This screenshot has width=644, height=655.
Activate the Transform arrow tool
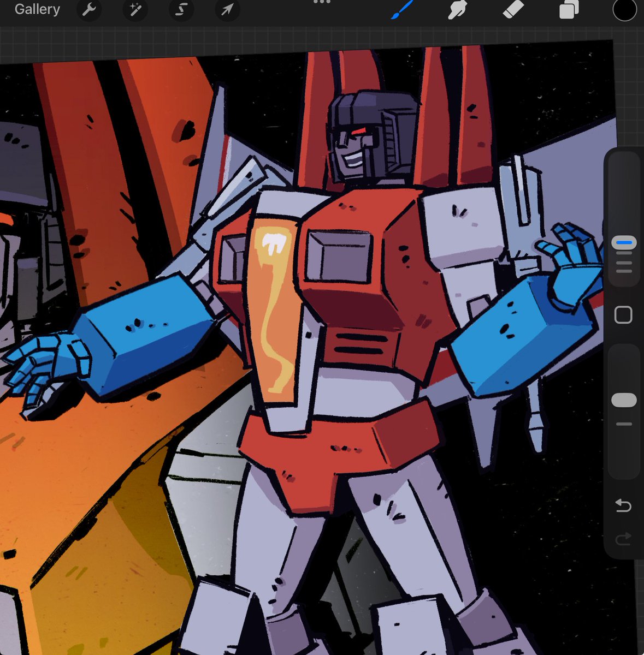click(227, 9)
